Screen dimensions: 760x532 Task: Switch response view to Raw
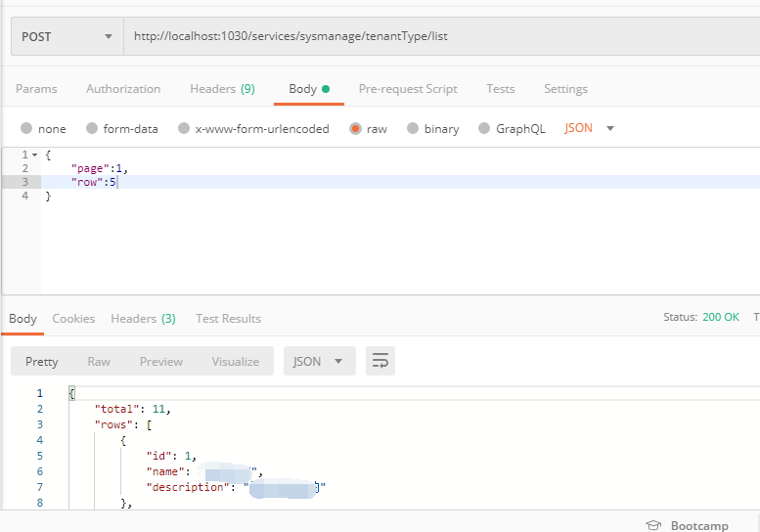(x=99, y=361)
